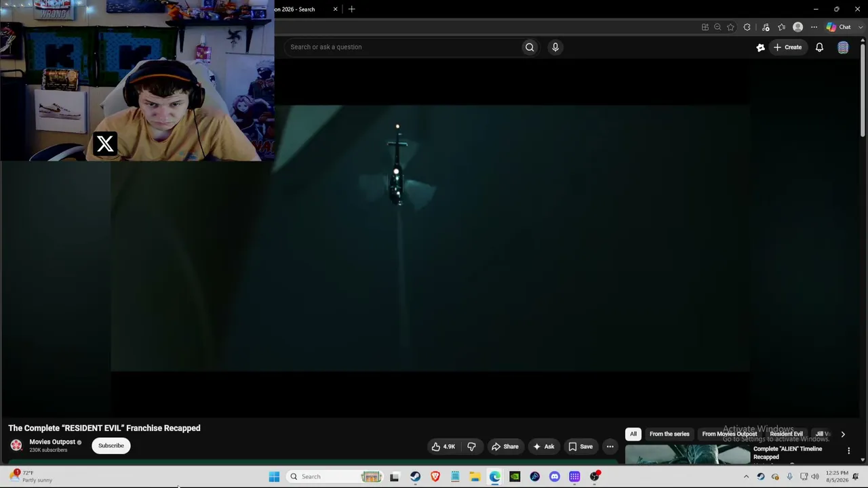Open the purple grid app in taskbar
The height and width of the screenshot is (488, 868).
(574, 476)
